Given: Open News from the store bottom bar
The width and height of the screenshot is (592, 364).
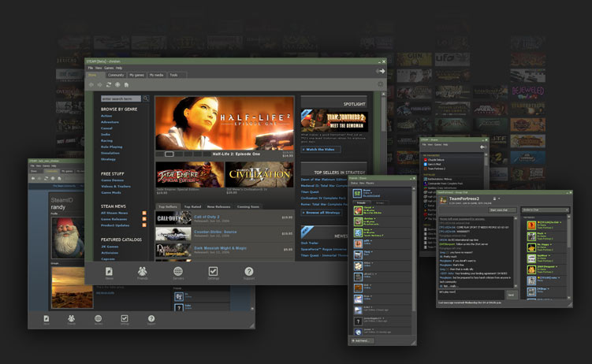Looking at the screenshot, I should pos(110,273).
